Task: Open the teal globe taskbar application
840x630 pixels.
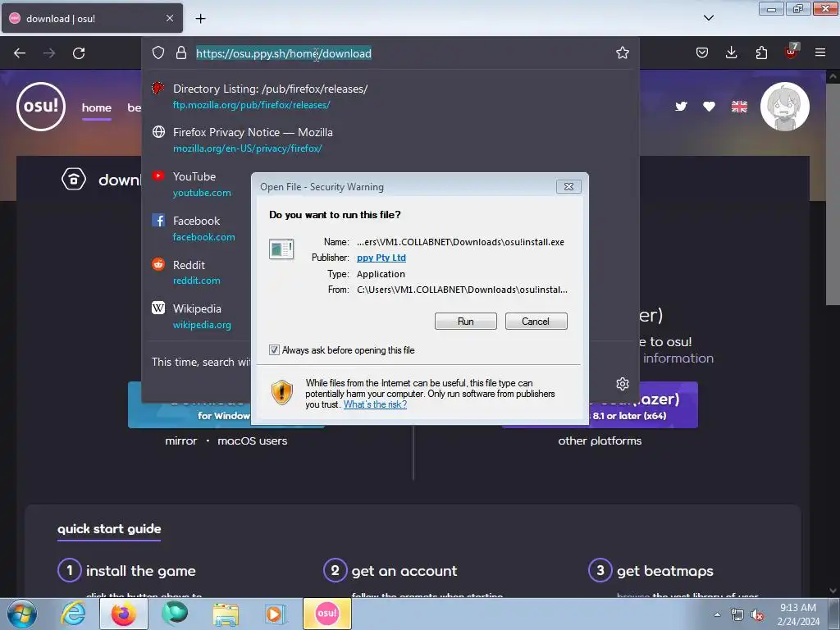Action: click(175, 614)
